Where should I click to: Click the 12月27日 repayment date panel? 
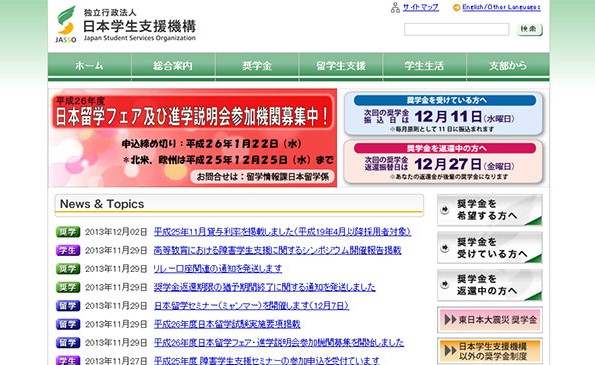coord(444,162)
